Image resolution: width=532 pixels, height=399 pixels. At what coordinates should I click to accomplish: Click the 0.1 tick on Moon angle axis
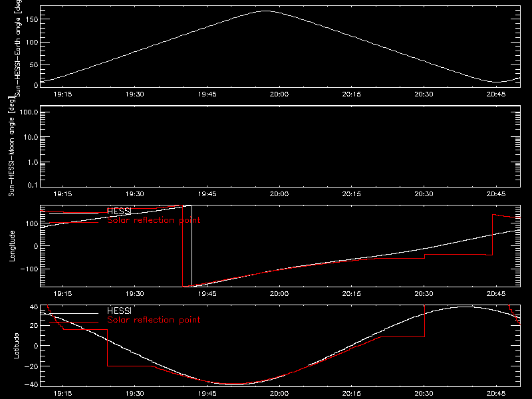pyautogui.click(x=33, y=185)
